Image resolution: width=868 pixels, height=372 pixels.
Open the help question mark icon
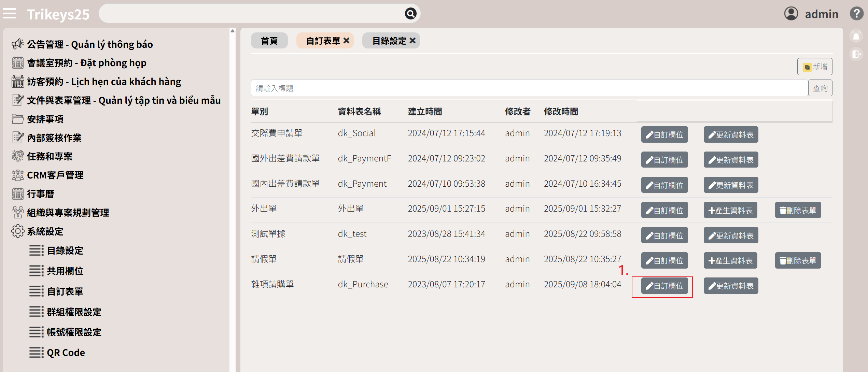856,14
